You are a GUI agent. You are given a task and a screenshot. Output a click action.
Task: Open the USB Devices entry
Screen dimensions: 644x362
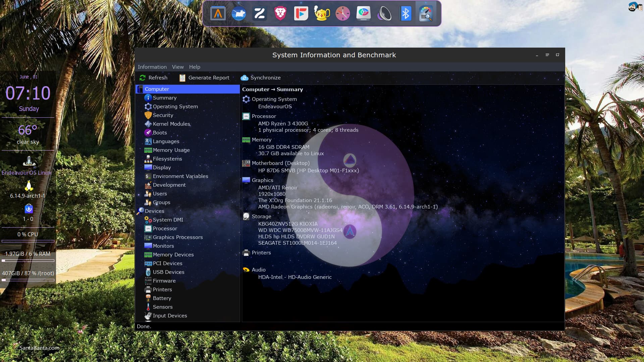(x=168, y=272)
